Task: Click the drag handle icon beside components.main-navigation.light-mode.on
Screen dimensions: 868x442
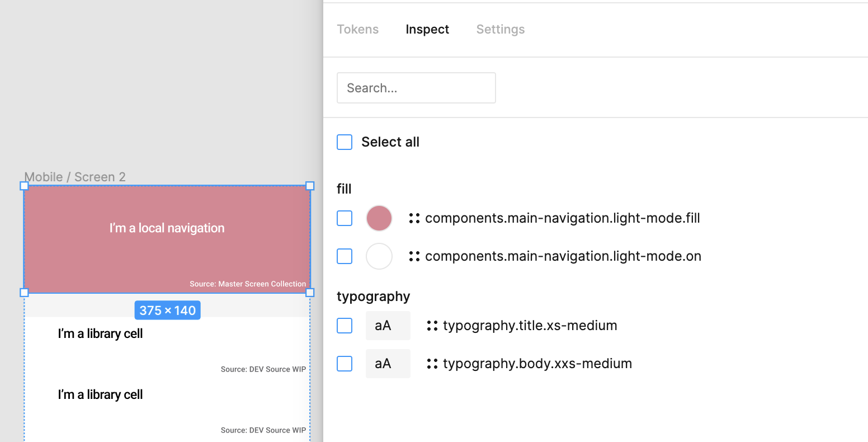Action: 414,256
